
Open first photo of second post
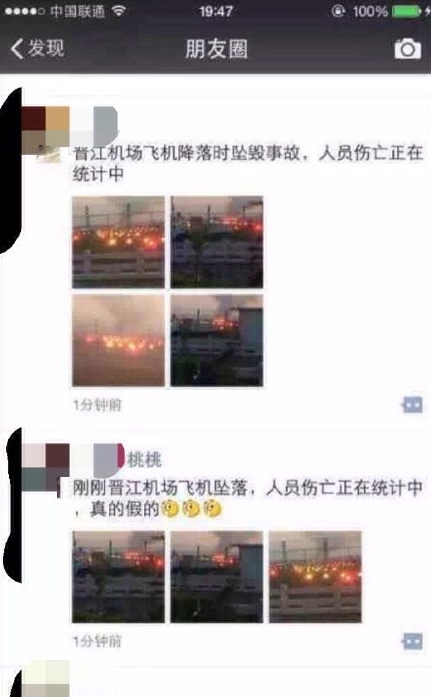click(x=118, y=577)
